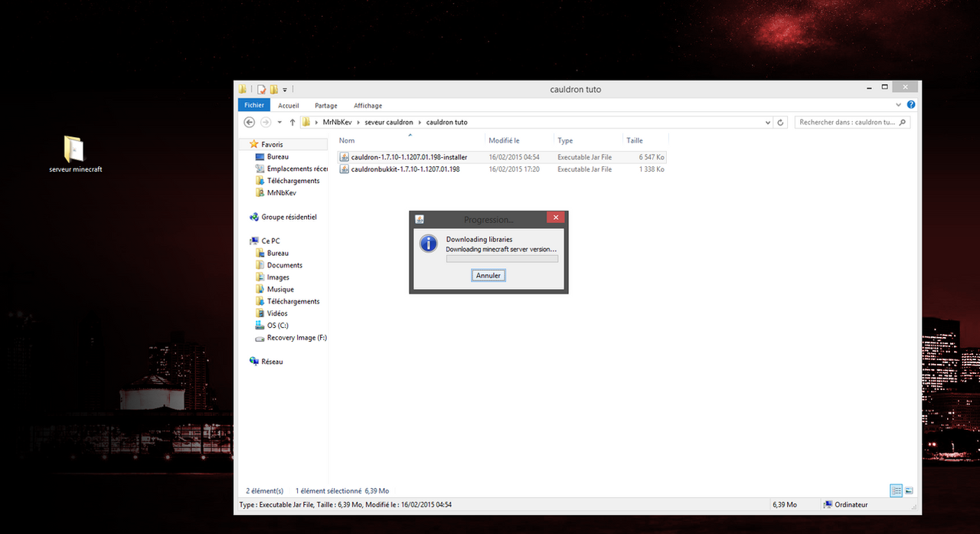Select Ce PC in navigation pane

tap(270, 241)
